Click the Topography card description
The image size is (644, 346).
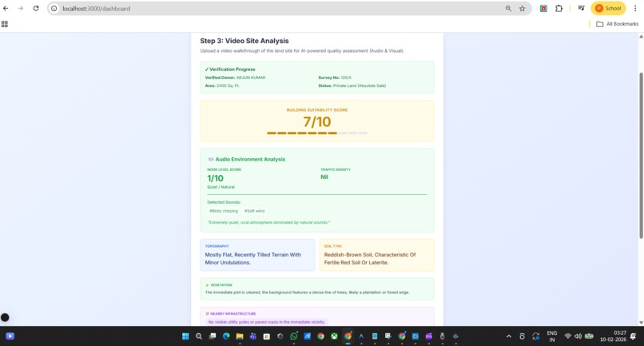[253, 258]
